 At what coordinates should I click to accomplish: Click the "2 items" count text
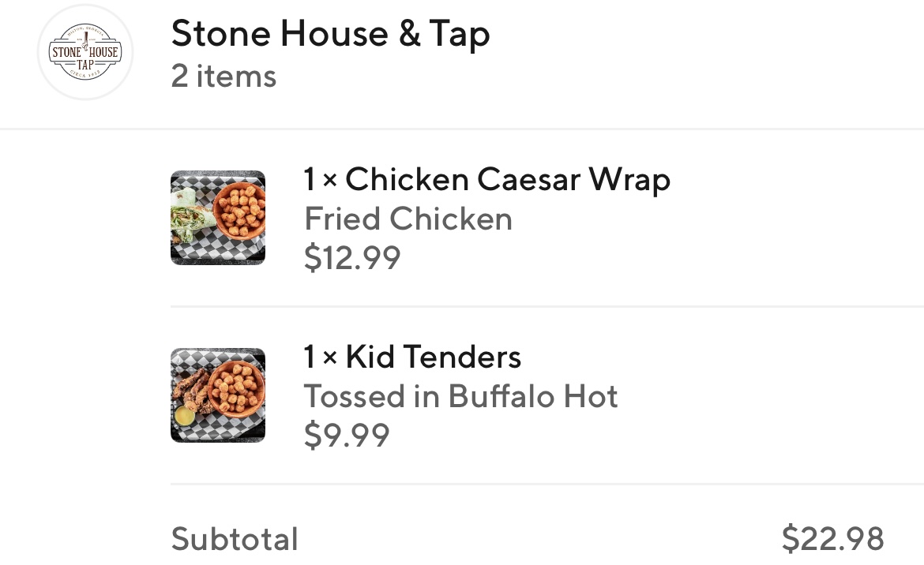click(x=223, y=77)
